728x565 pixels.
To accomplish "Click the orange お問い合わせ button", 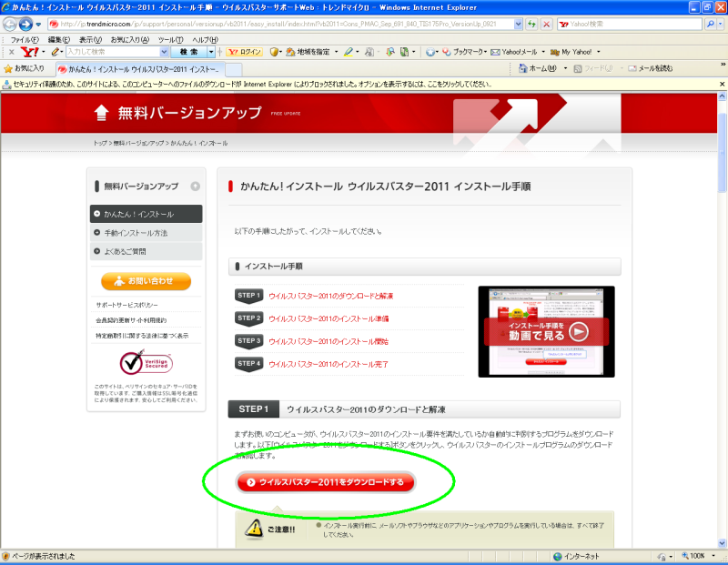I will tap(147, 281).
